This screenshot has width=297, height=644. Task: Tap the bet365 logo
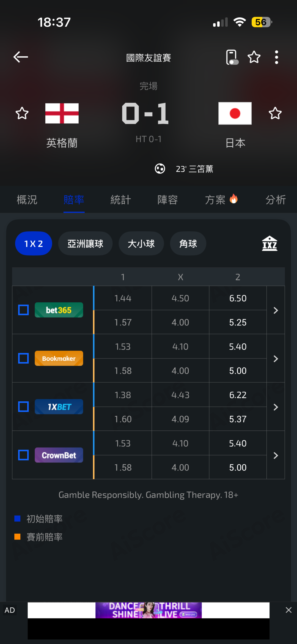59,310
